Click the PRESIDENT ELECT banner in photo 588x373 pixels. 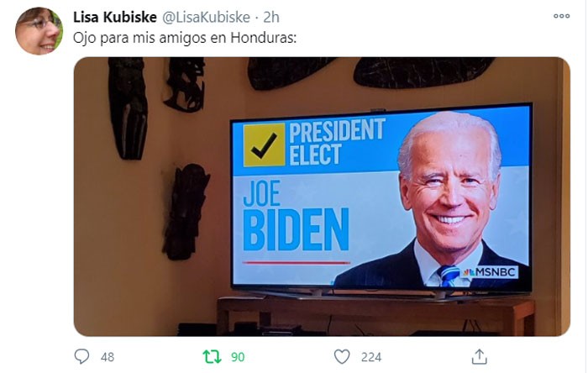(x=337, y=142)
